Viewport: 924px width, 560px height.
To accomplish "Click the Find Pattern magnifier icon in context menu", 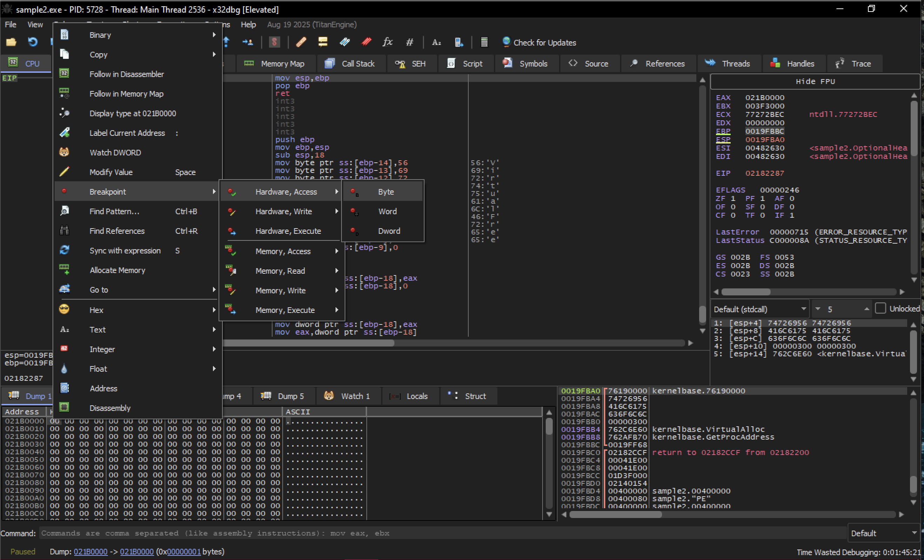I will 64,211.
